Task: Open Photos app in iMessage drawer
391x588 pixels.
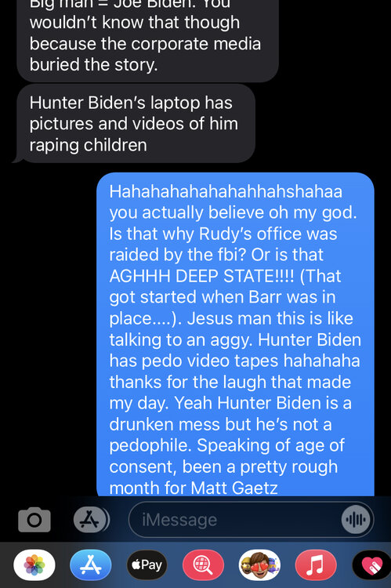Action: point(34,564)
